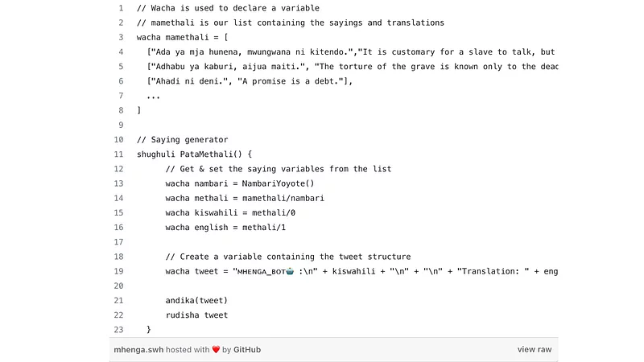644x362 pixels.
Task: Open the mhenga.swh file link
Action: tap(138, 350)
